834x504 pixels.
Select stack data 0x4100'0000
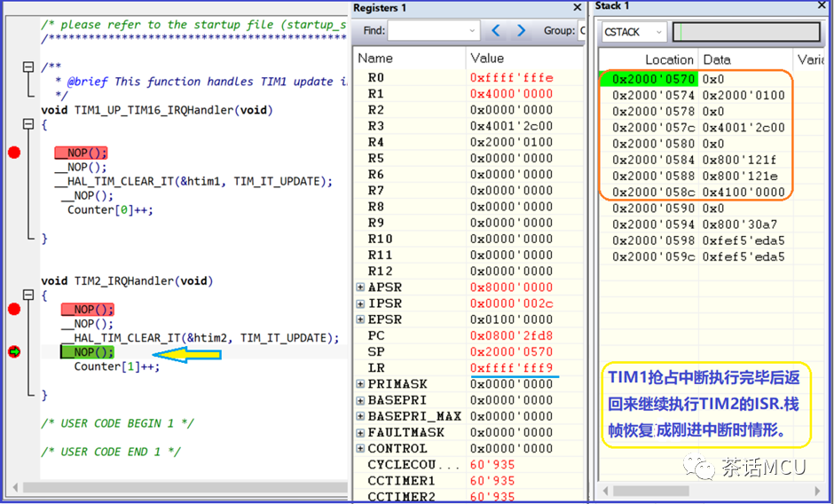pyautogui.click(x=744, y=193)
